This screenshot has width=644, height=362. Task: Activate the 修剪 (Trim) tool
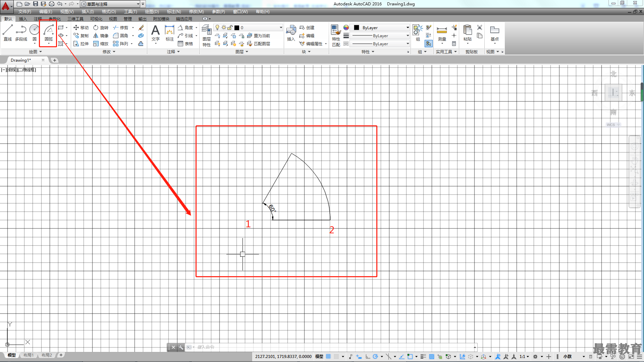tap(121, 27)
